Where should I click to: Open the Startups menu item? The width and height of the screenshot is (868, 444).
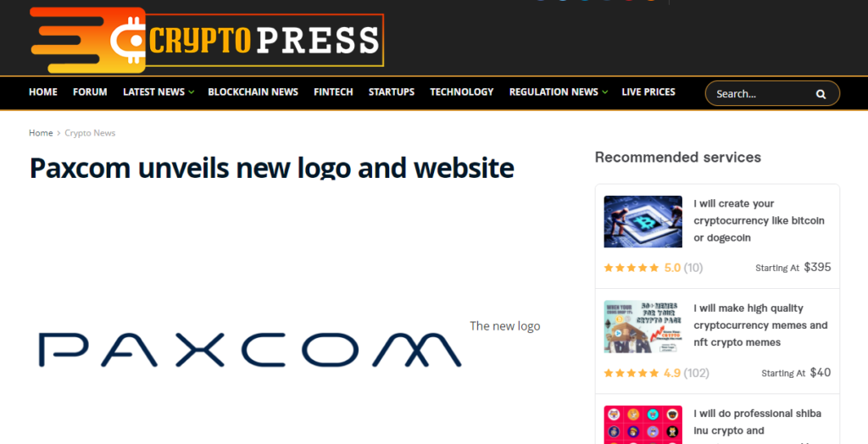pyautogui.click(x=392, y=92)
